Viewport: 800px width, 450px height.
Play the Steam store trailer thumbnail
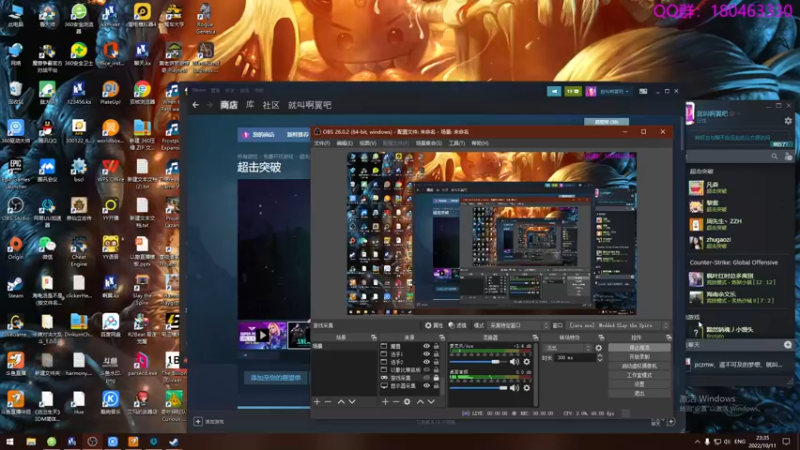262,336
